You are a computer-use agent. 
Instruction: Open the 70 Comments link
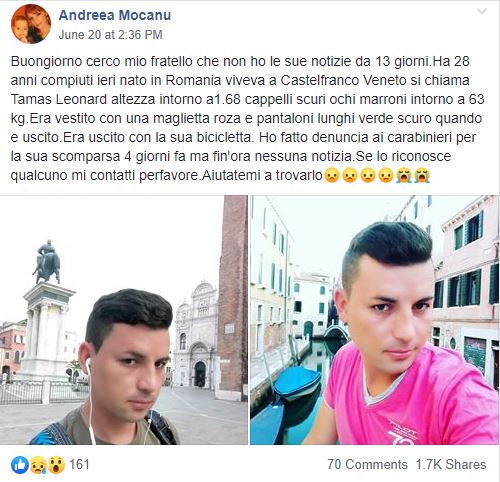367,464
